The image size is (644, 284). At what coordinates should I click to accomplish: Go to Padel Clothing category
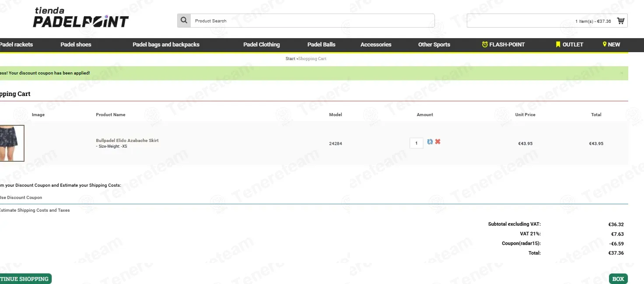click(x=261, y=44)
